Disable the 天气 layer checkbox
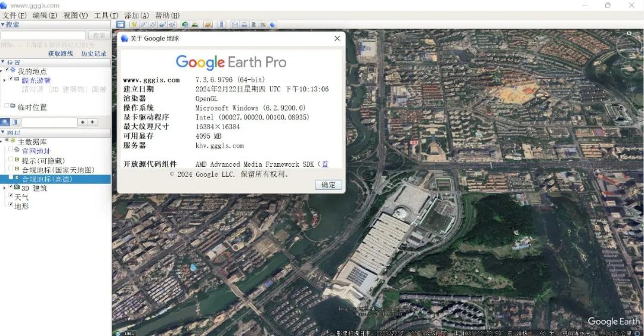This screenshot has width=644, height=336. (x=11, y=195)
